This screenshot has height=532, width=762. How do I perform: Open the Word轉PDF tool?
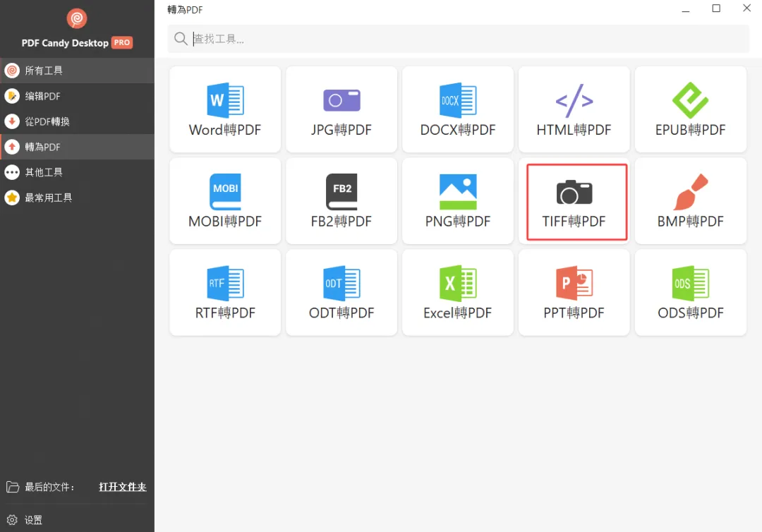[225, 109]
